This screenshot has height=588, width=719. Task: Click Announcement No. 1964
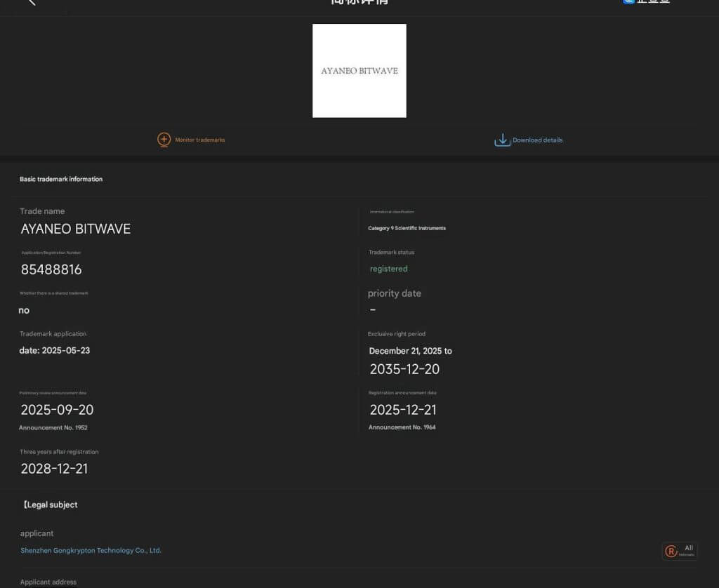click(x=402, y=427)
